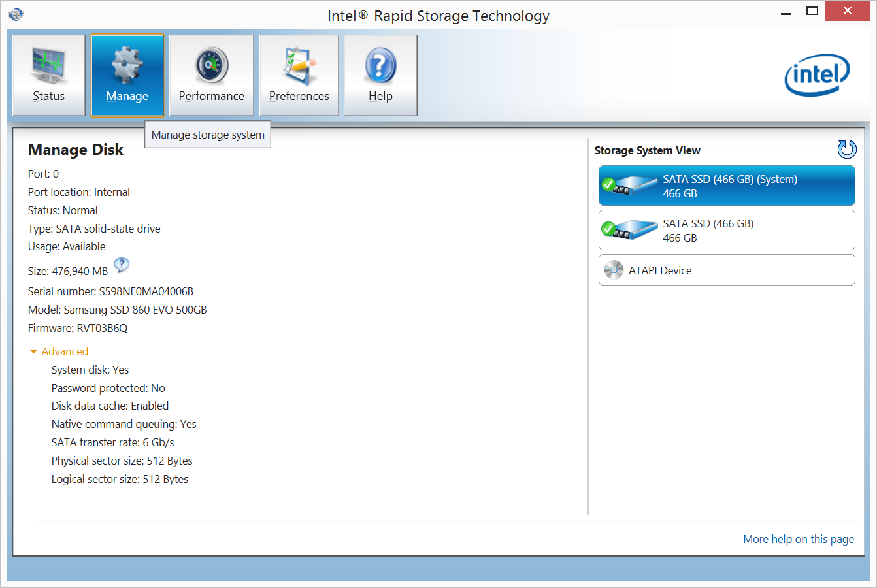Minimize the Rapid Storage Technology window

[786, 11]
